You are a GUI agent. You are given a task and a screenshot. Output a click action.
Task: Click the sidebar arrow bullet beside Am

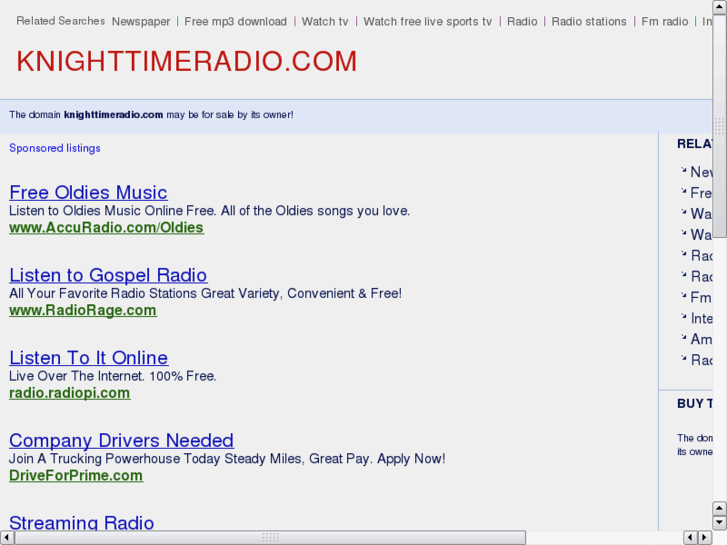pos(683,336)
